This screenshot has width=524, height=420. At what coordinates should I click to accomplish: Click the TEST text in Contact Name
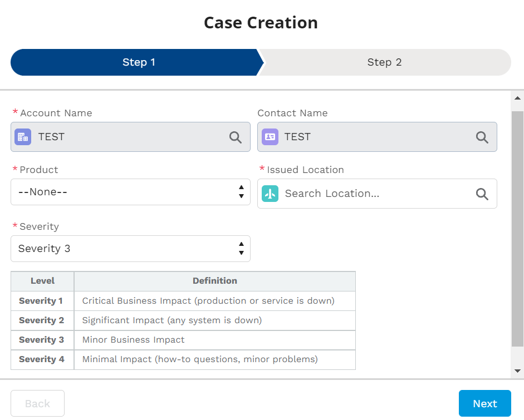(x=297, y=137)
